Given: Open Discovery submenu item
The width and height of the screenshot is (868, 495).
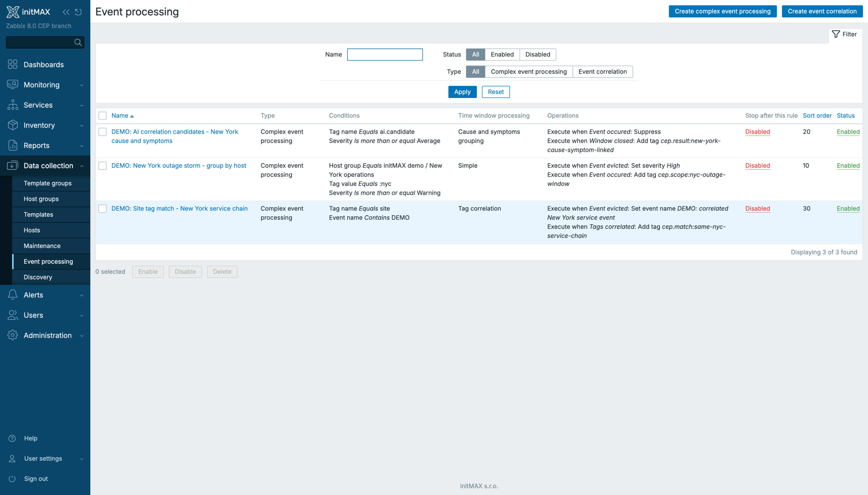Looking at the screenshot, I should (x=51, y=277).
